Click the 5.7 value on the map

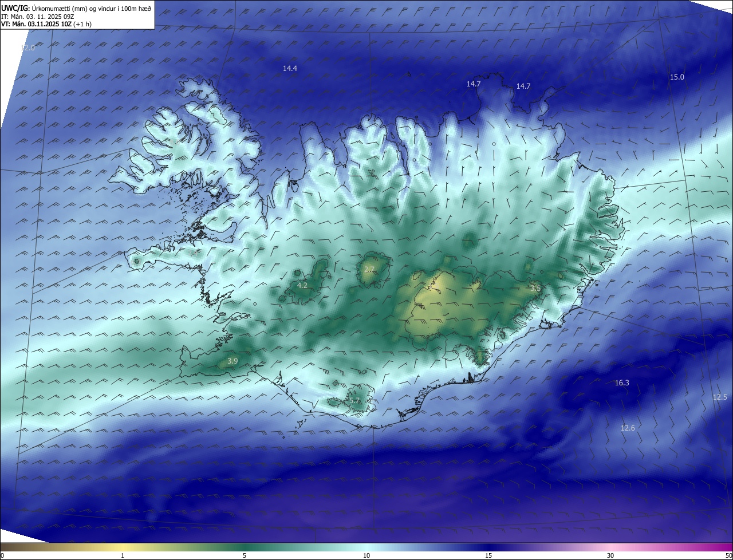coord(354,401)
